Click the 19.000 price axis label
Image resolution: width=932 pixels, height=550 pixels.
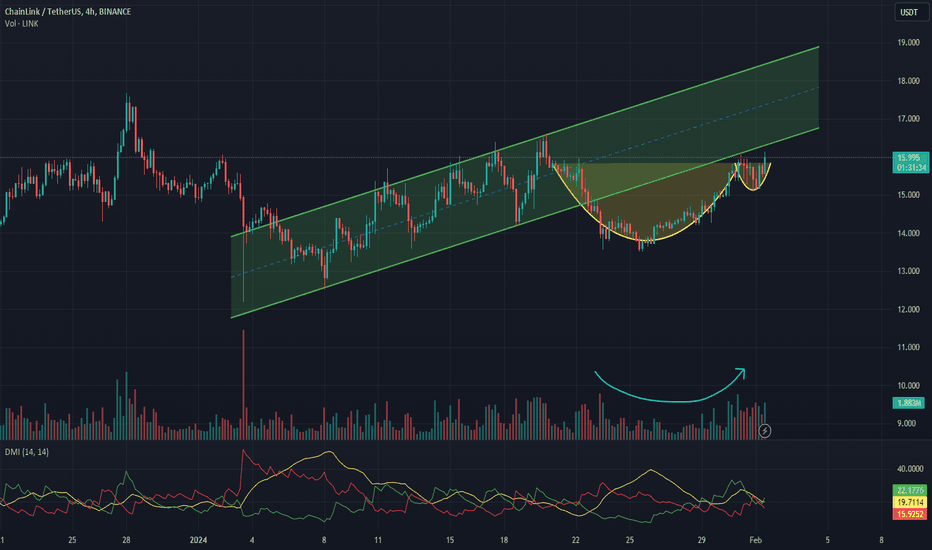click(909, 42)
